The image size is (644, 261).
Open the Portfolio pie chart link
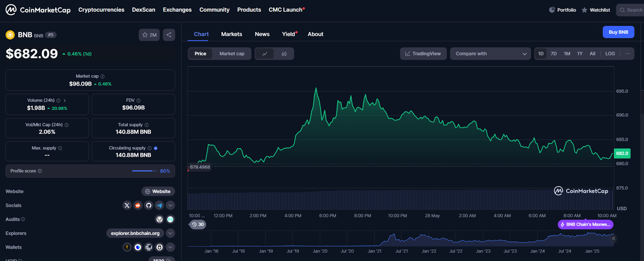coord(563,10)
